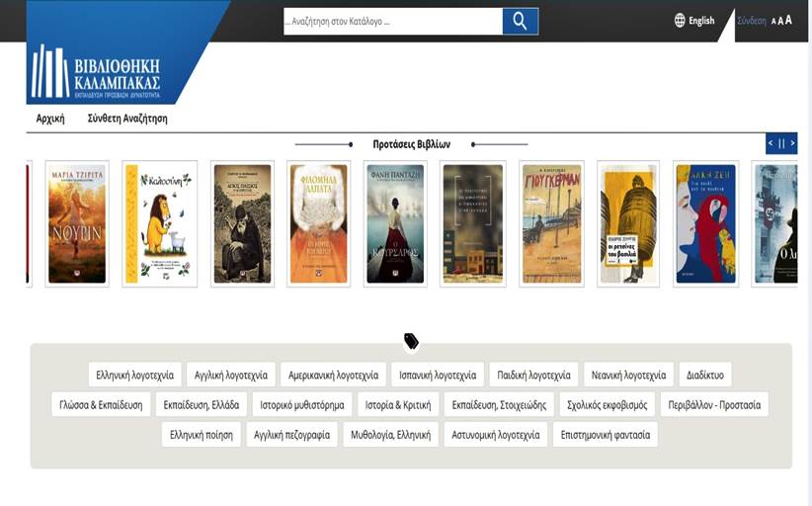
Task: Select the Σχολικός εκφοβισμός tag
Action: point(607,404)
